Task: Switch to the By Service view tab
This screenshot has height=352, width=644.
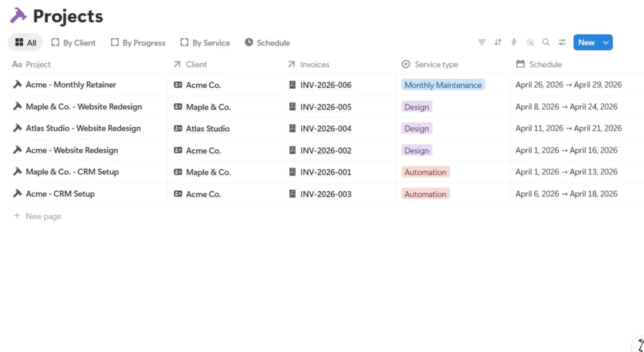Action: 205,43
